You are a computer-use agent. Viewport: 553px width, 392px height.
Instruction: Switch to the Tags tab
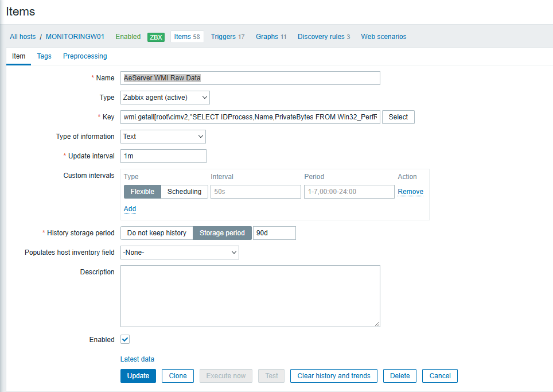44,56
